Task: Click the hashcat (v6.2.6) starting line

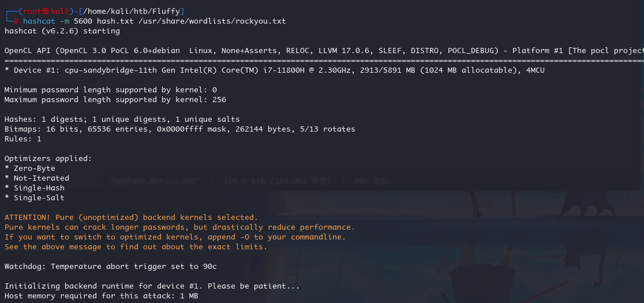Action: pos(62,31)
